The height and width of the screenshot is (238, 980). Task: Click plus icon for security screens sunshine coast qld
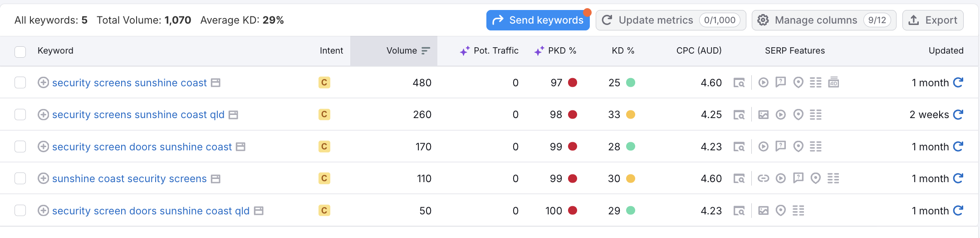pos(43,114)
